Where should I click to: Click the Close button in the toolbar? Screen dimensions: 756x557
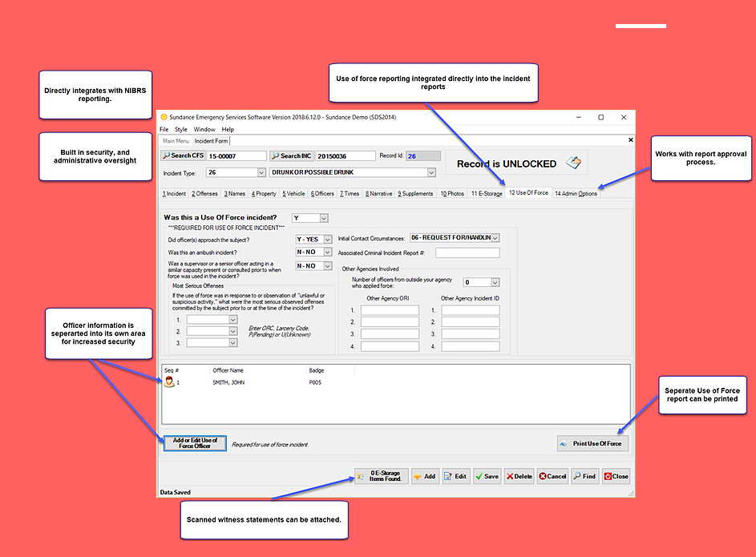pos(617,477)
